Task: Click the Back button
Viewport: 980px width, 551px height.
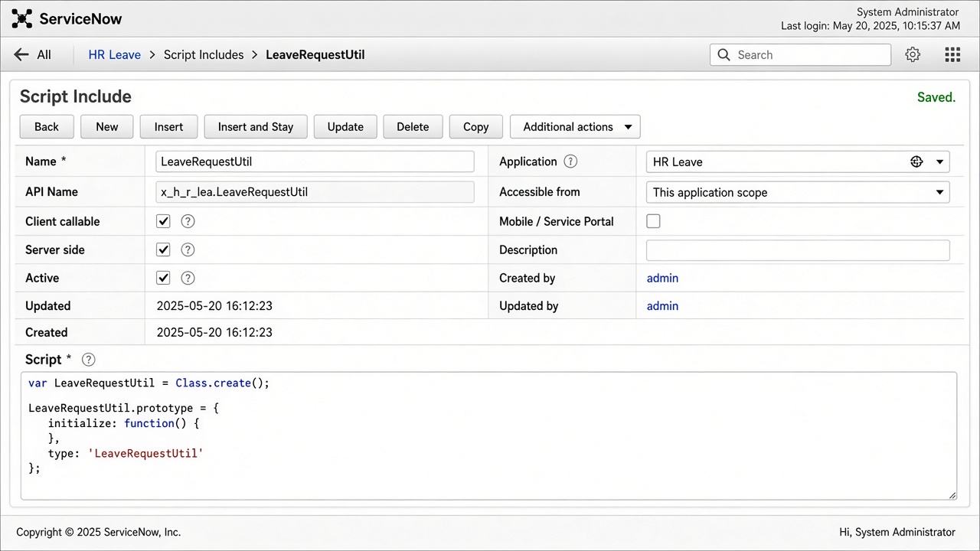Action: coord(47,127)
